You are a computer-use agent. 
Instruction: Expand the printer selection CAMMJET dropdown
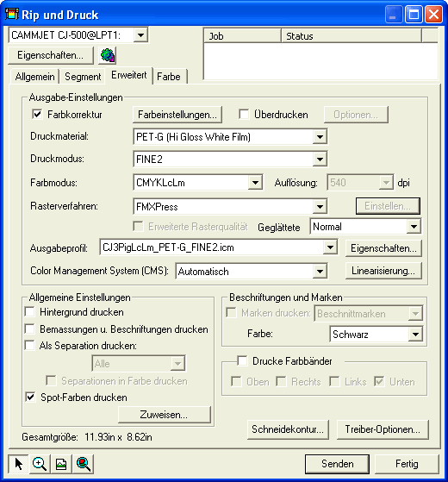(x=140, y=35)
